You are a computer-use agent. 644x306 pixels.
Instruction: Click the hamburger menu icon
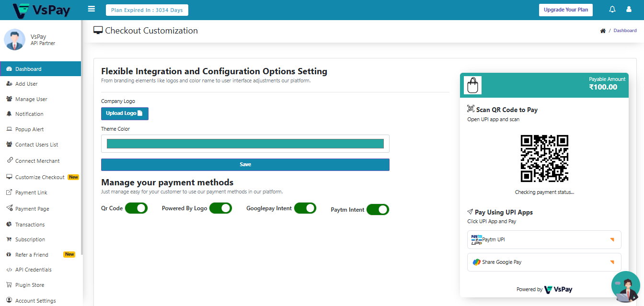(x=92, y=9)
